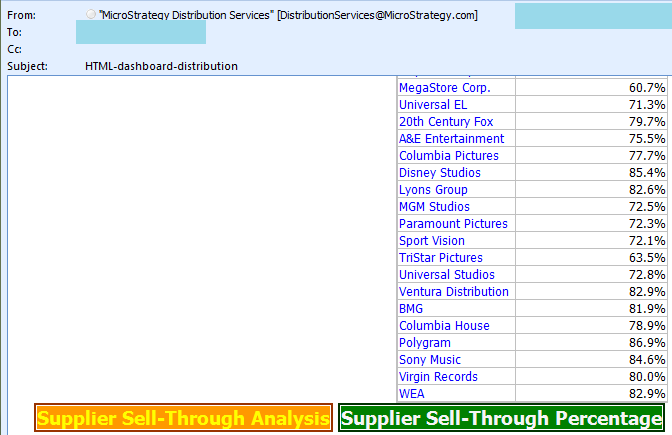672x435 pixels.
Task: Open the A&E Entertainment link
Action: click(x=452, y=139)
